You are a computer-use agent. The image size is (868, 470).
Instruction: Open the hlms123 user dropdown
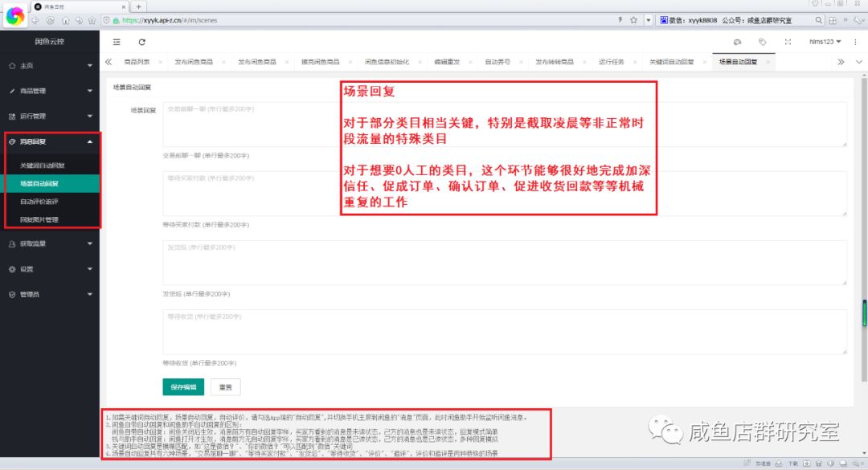(825, 42)
